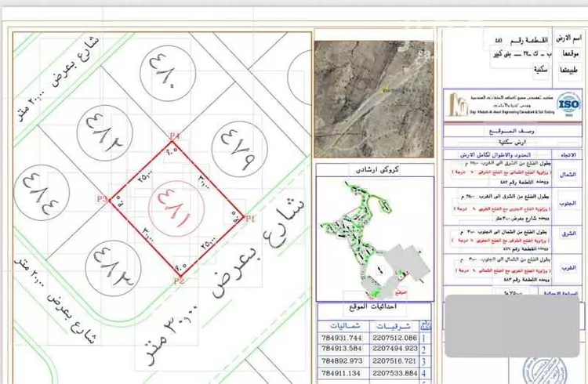Image resolution: width=588 pixels, height=384 pixels.
Task: Click the 'وصف الموقع' section heading
Action: pos(512,131)
